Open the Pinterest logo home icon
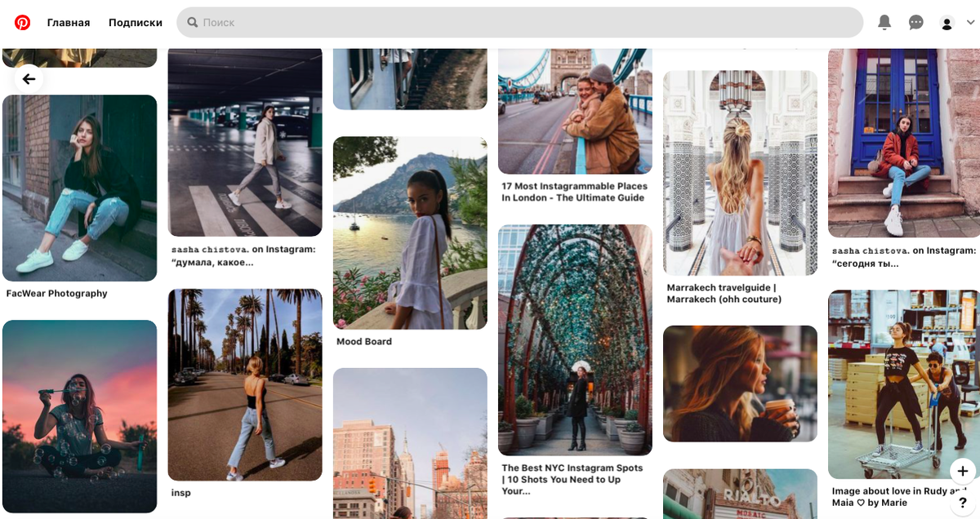The height and width of the screenshot is (519, 980). tap(22, 23)
